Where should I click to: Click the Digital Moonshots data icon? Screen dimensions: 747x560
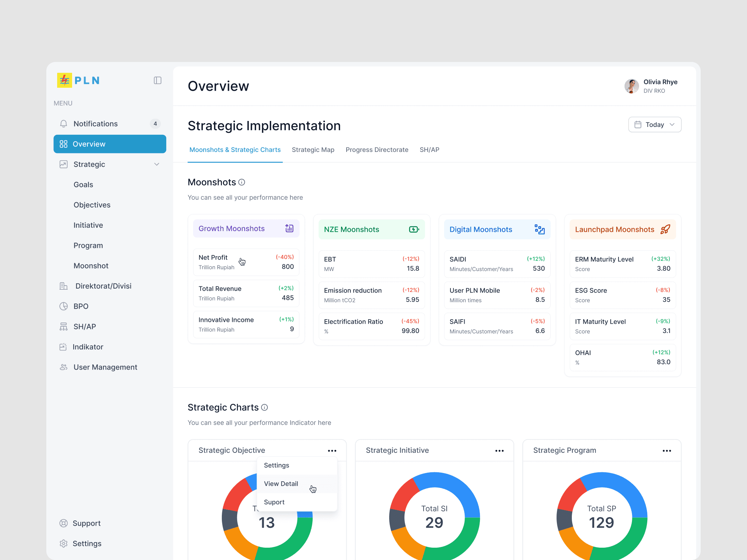pos(540,229)
